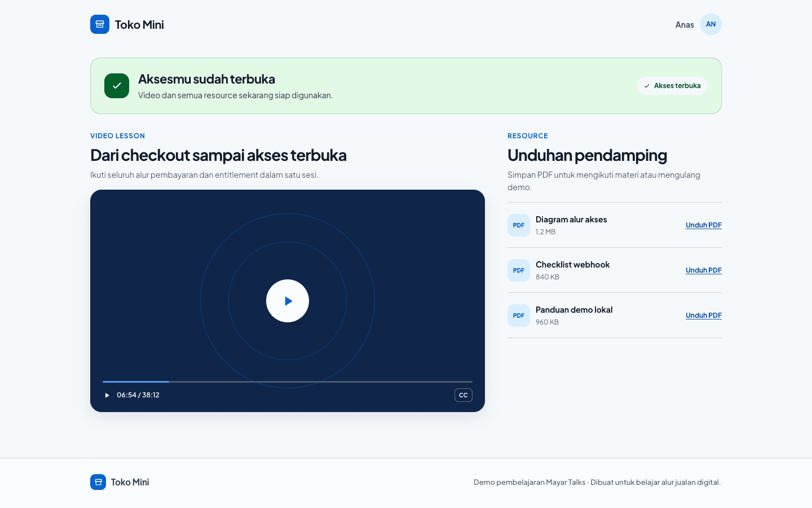This screenshot has width=812, height=508.
Task: Click the Dari checkout sampai akses terbuka heading
Action: point(218,155)
